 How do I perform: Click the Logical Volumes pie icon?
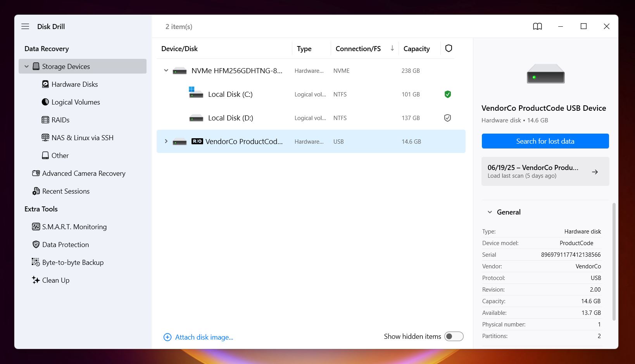click(45, 102)
